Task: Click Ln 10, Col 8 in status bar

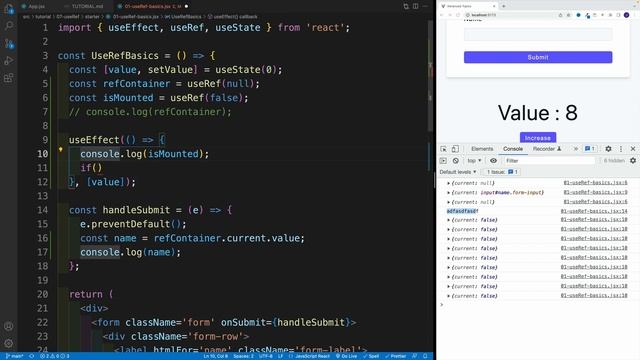Action: [x=216, y=356]
